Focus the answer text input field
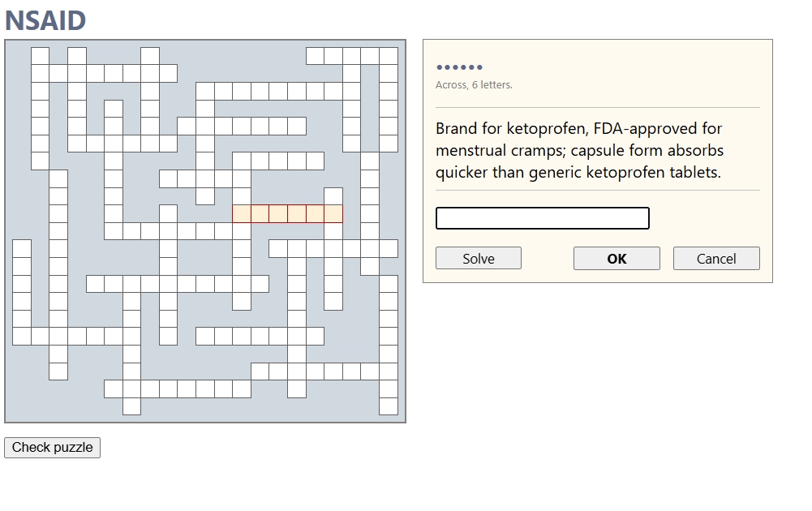This screenshot has height=511, width=812. click(542, 219)
